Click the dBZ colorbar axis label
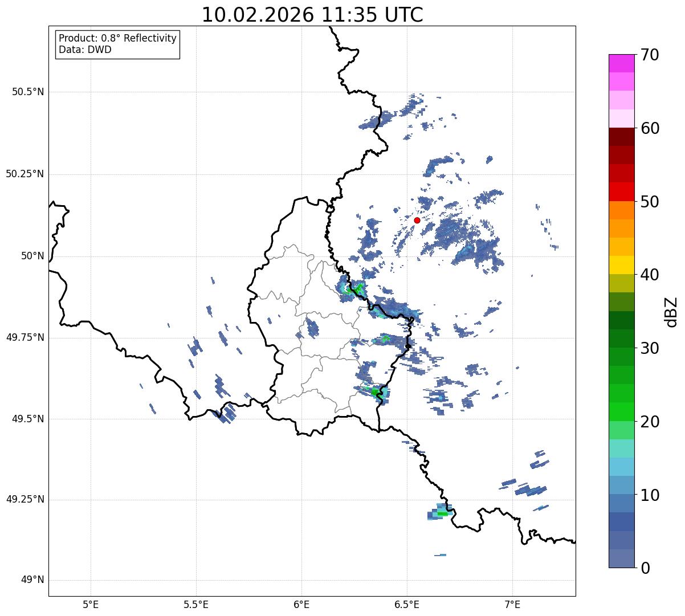685x616 pixels. coord(671,311)
